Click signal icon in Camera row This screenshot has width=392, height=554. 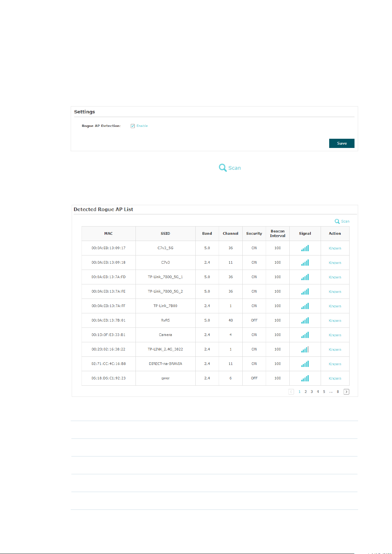coord(305,335)
